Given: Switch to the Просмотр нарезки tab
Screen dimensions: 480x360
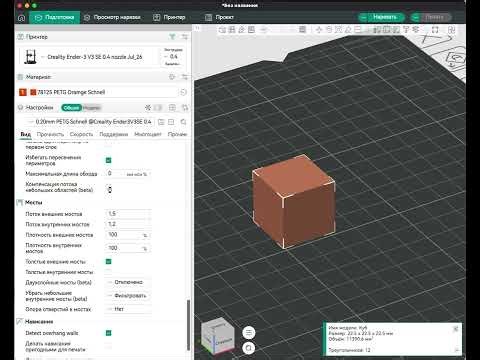Looking at the screenshot, I should tap(112, 17).
